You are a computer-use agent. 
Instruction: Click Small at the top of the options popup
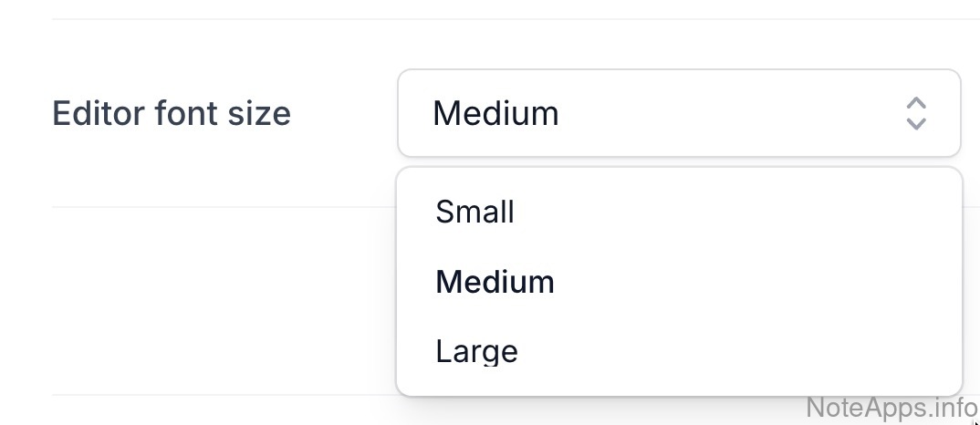pyautogui.click(x=475, y=212)
